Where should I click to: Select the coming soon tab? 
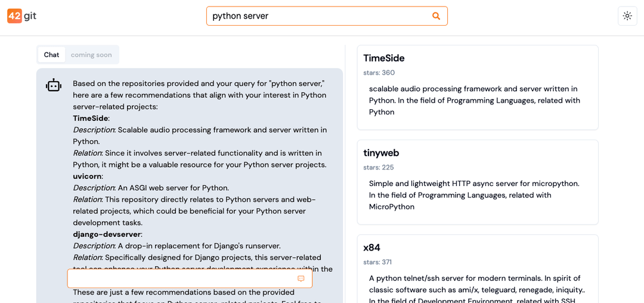coord(91,55)
